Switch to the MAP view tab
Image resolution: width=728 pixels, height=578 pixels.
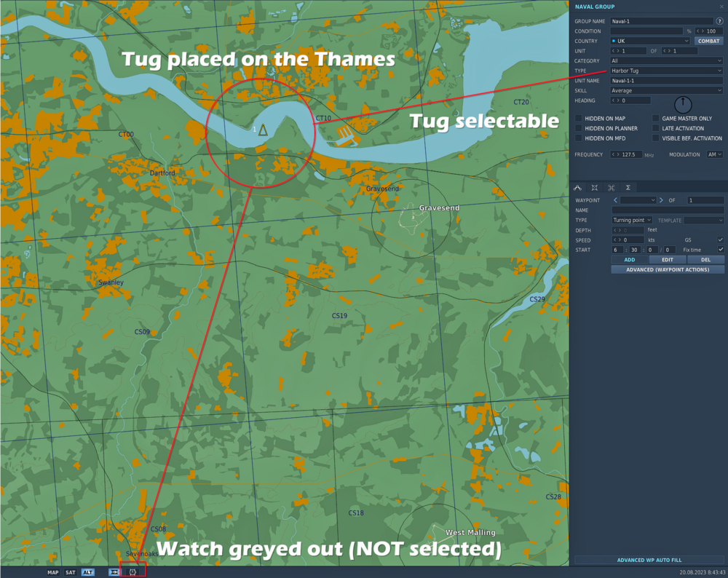coord(52,572)
